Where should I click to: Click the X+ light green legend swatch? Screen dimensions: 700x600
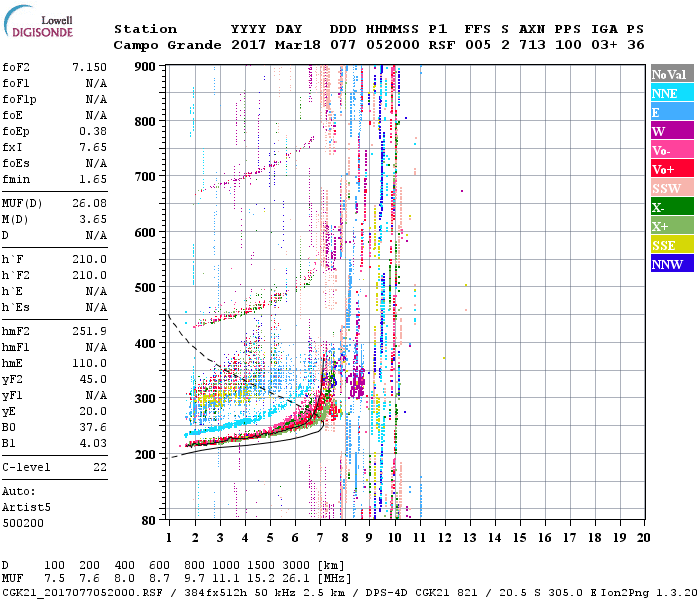point(671,226)
